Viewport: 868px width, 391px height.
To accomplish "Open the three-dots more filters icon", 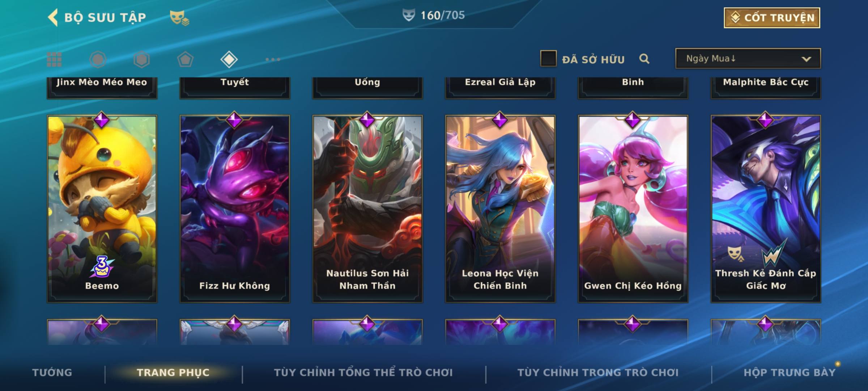I will 273,59.
